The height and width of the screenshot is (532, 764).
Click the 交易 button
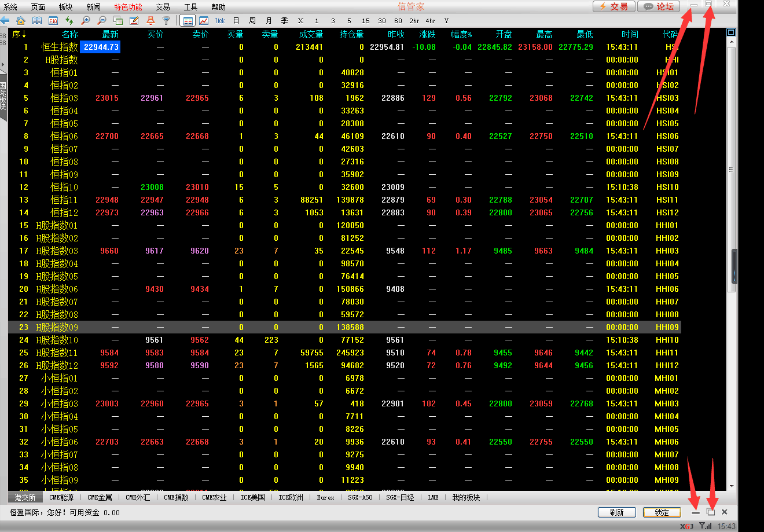pyautogui.click(x=614, y=6)
